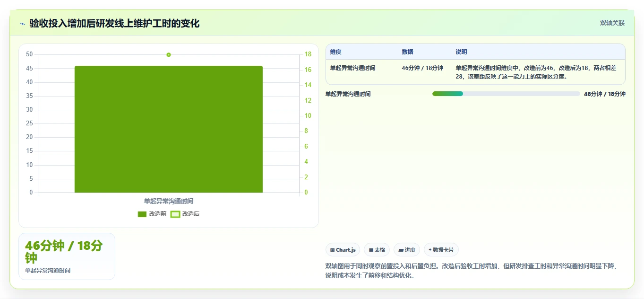
Task: Click the green 改造前 bar in chart
Action: click(x=169, y=129)
